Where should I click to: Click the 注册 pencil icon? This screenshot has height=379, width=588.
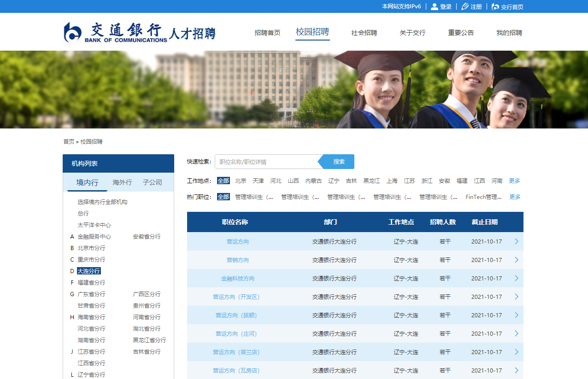[x=465, y=6]
